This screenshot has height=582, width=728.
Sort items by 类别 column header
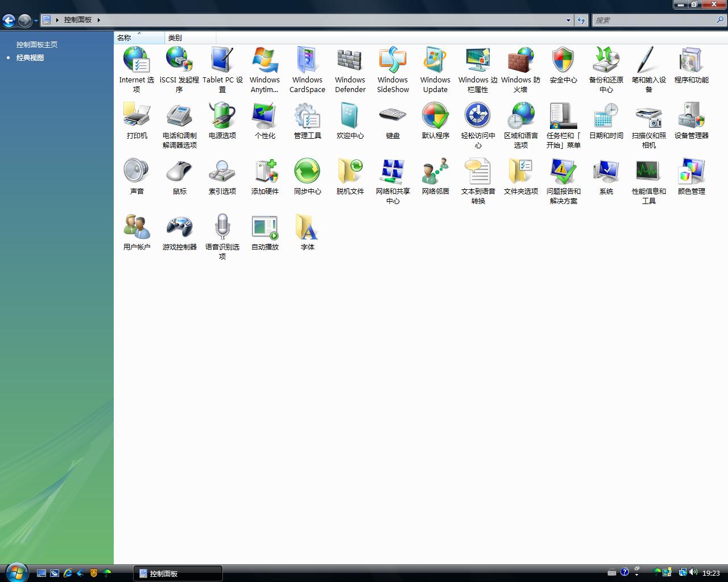(175, 38)
